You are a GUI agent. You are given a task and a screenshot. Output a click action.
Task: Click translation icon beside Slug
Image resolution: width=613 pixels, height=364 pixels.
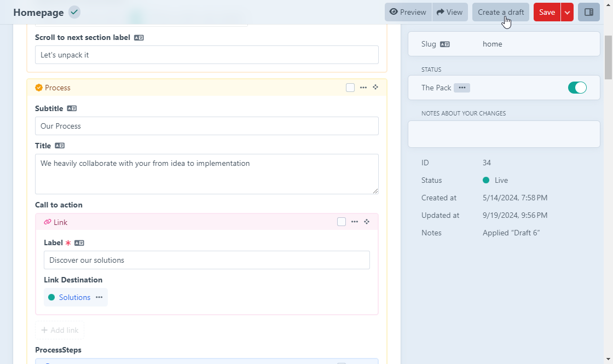[x=445, y=44]
